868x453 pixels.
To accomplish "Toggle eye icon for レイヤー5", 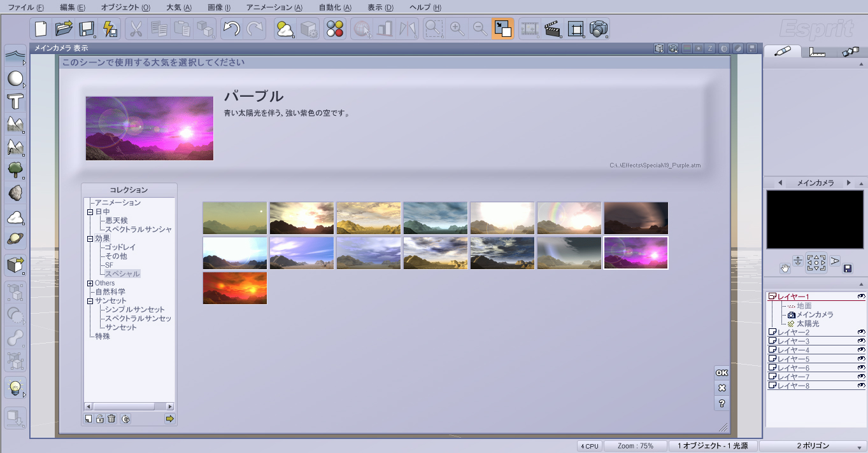I will [861, 359].
